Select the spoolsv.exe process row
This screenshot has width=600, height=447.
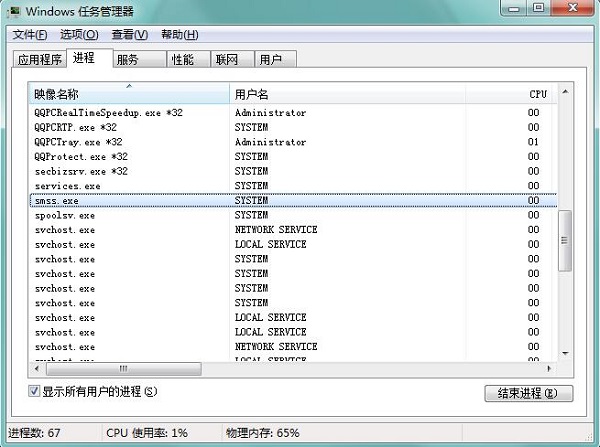coord(293,215)
